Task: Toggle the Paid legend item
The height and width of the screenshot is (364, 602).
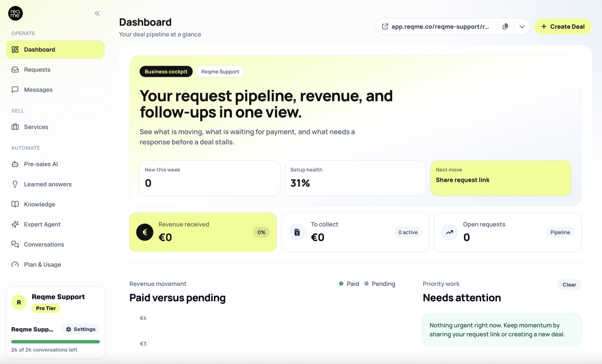Action: click(x=349, y=284)
